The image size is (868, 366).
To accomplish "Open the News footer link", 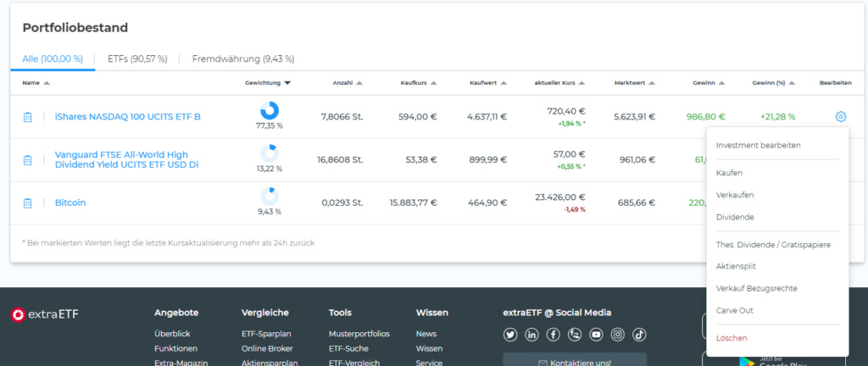I will coord(426,334).
